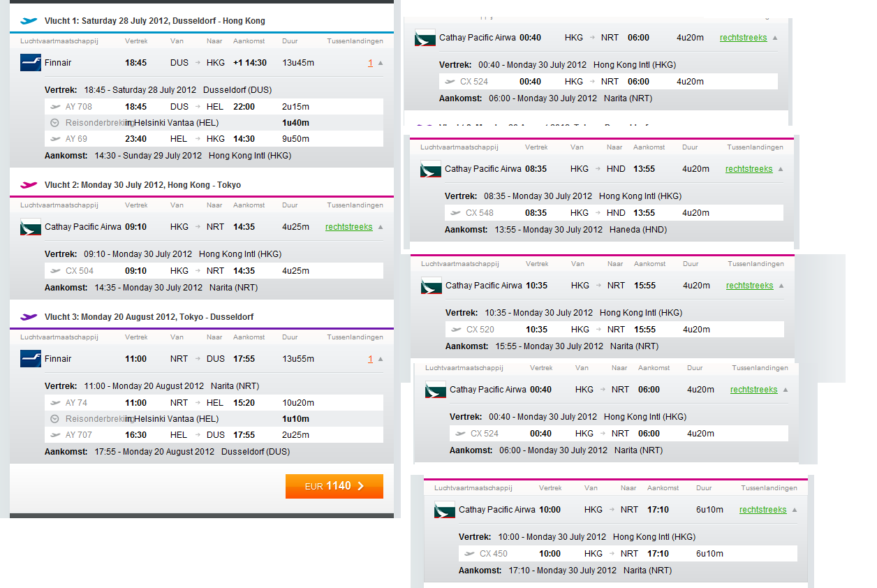Click the purple airplane icon beside Vlucht 3
Viewport: 877px width, 588px height.
tap(29, 317)
